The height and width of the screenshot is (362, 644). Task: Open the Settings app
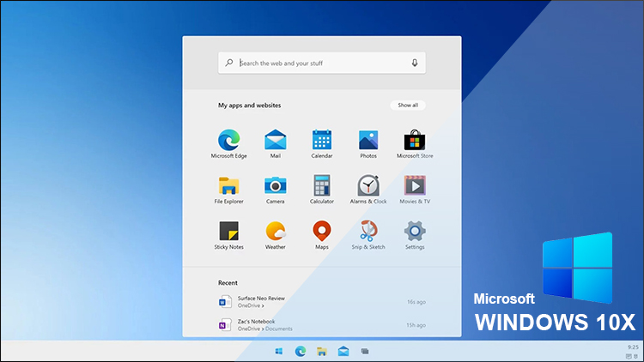coord(415,235)
